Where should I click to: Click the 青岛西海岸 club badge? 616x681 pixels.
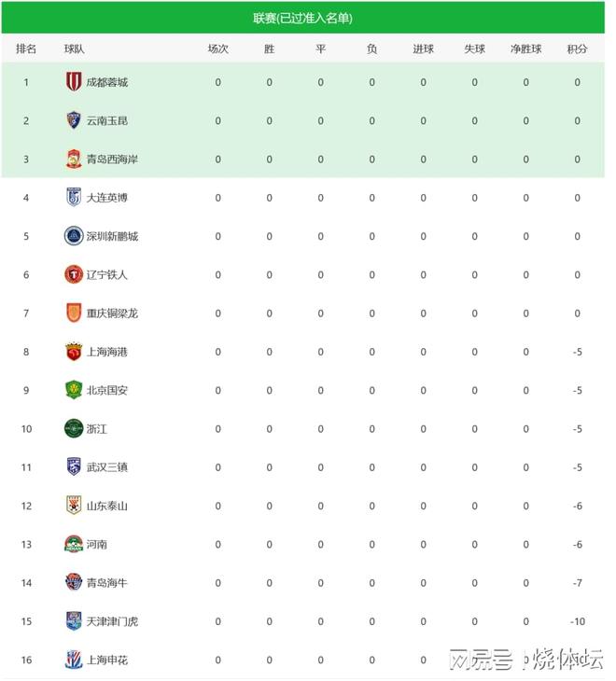pos(73,159)
